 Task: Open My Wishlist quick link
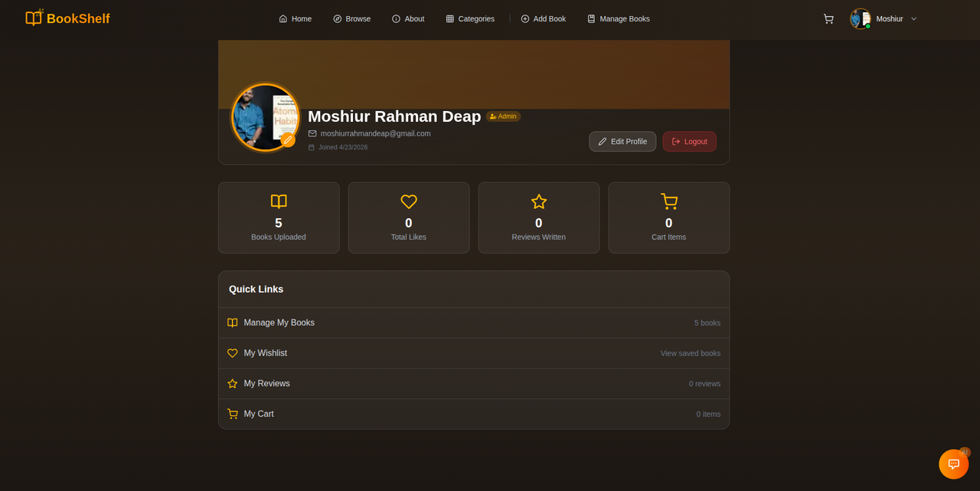click(x=474, y=353)
